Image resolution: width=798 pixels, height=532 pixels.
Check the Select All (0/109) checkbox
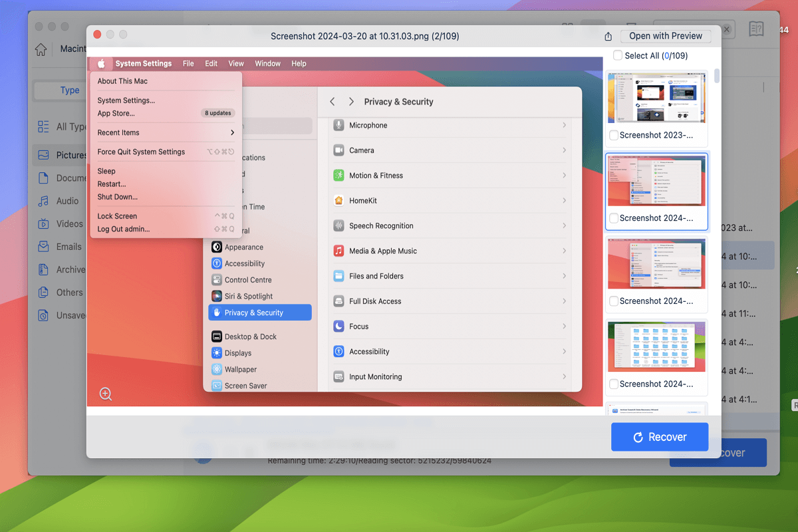click(x=617, y=55)
